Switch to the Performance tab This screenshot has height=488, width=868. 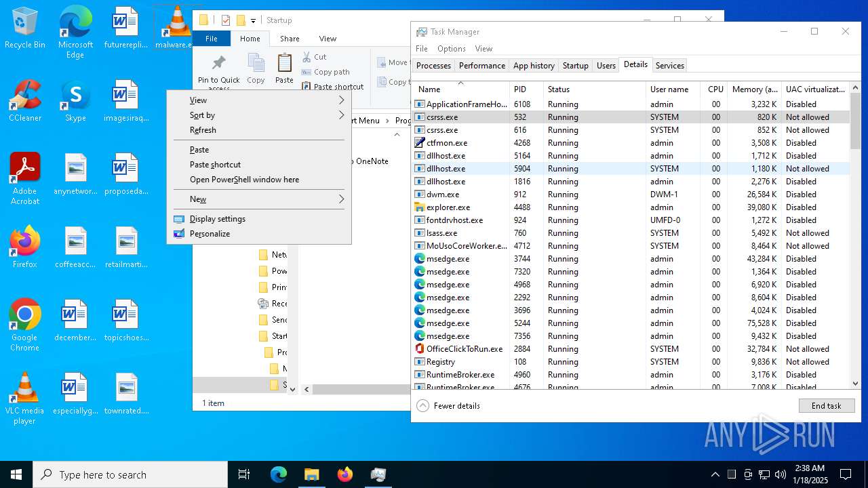pyautogui.click(x=481, y=66)
